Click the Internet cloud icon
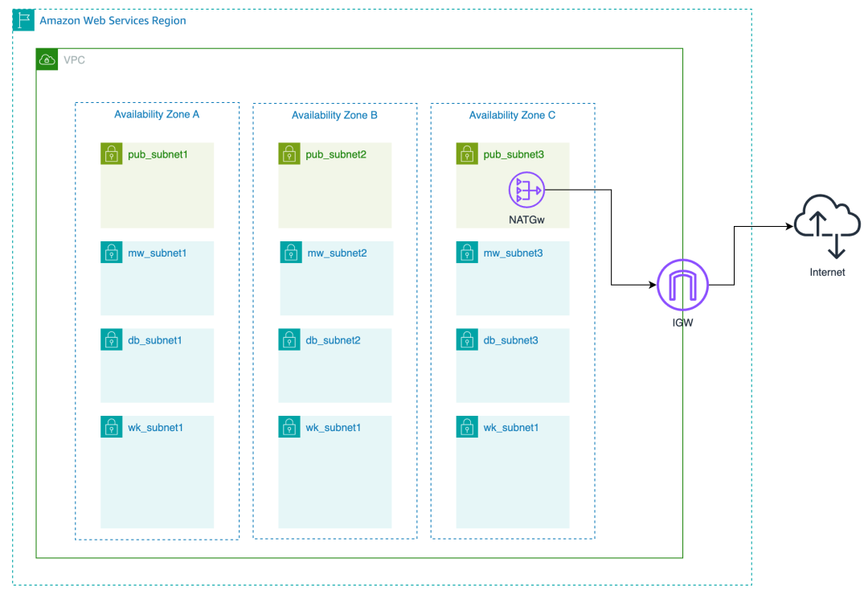This screenshot has height=596, width=868. click(x=827, y=226)
